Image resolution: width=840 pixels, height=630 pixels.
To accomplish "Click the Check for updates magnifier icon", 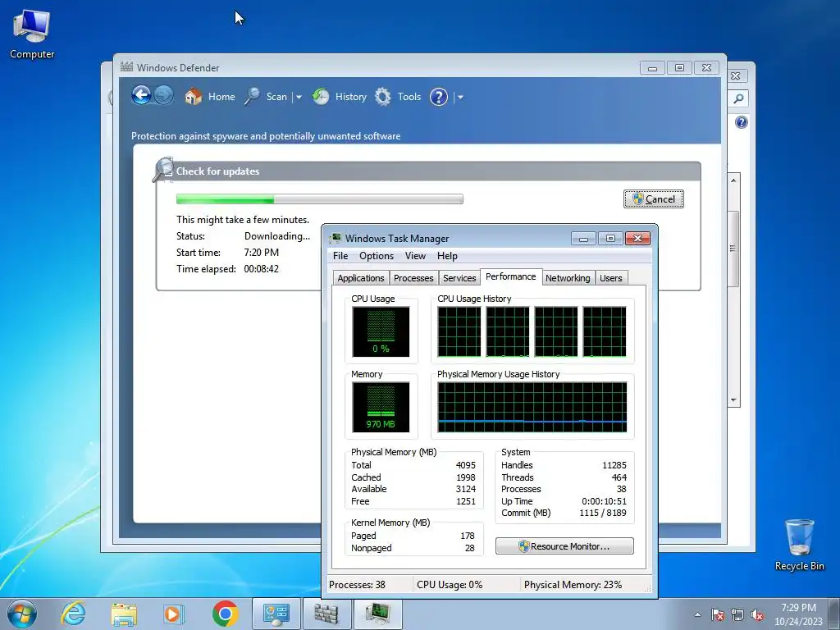I will (163, 170).
